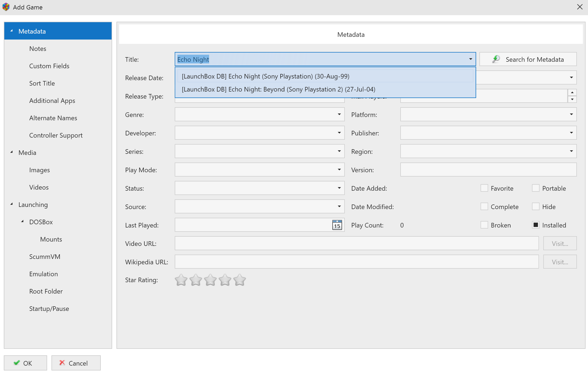Open the Root Folder page
This screenshot has width=588, height=374.
(46, 291)
